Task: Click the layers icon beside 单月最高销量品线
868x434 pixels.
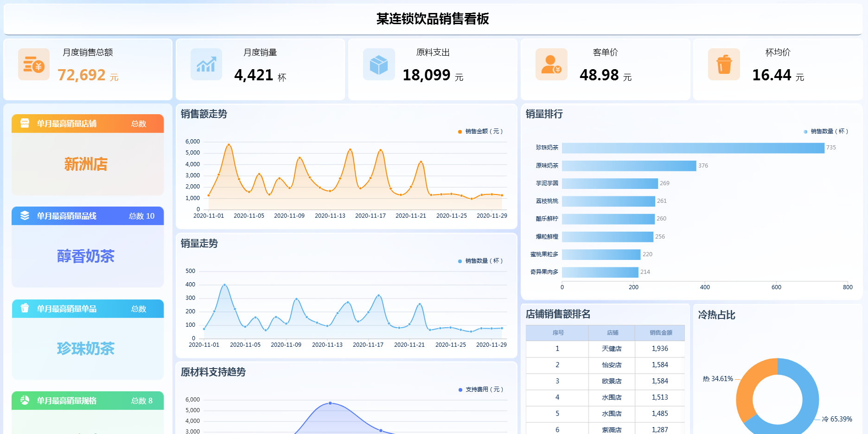Action: (25, 216)
